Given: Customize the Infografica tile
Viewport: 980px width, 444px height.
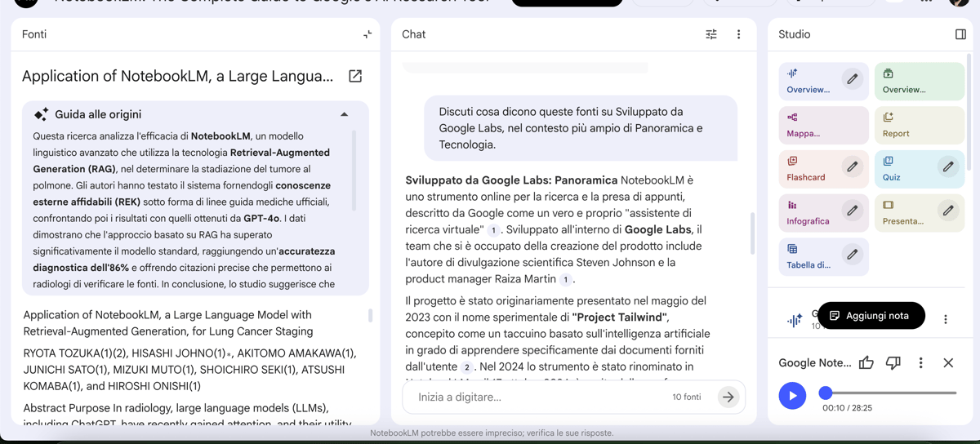Looking at the screenshot, I should [852, 211].
